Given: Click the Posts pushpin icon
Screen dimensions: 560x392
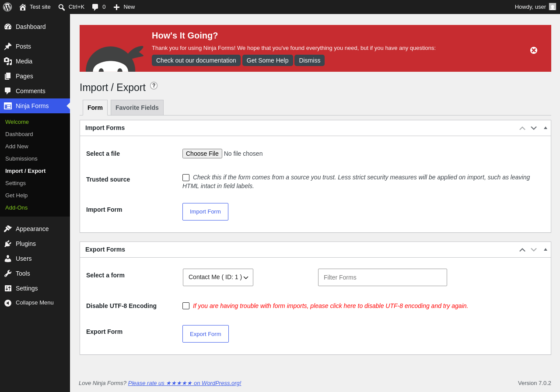Looking at the screenshot, I should pyautogui.click(x=8, y=46).
